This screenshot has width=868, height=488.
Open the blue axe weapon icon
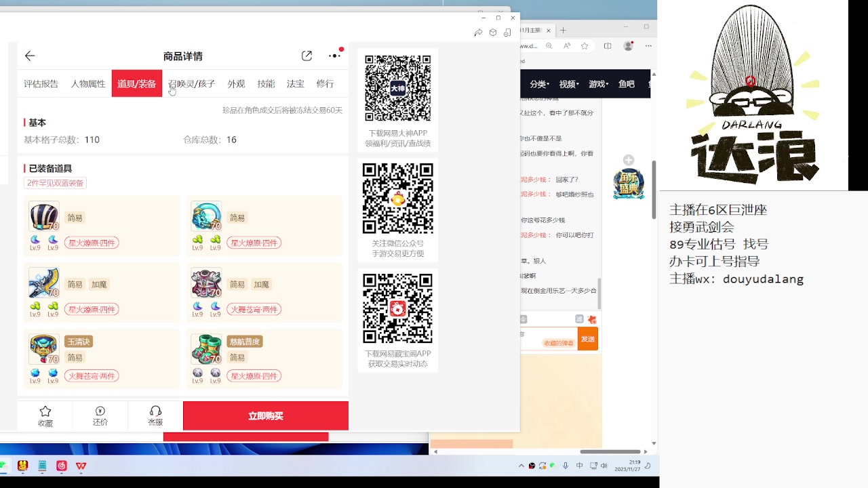[x=44, y=283]
